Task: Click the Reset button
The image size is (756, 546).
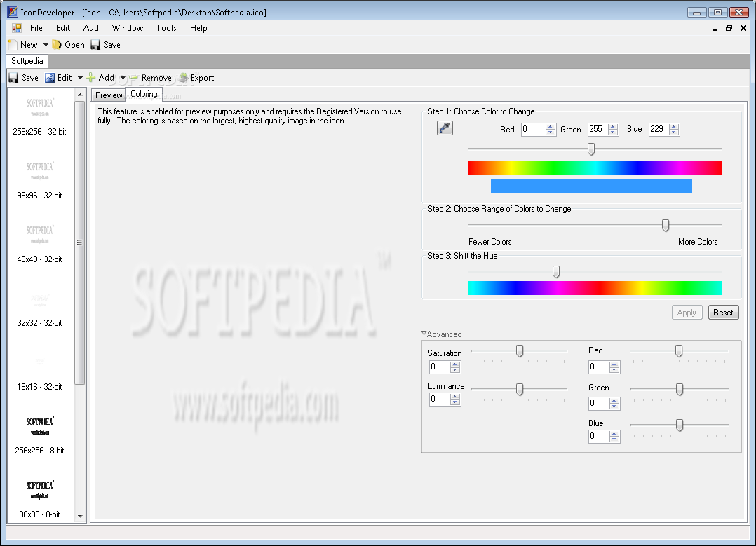Action: point(723,313)
